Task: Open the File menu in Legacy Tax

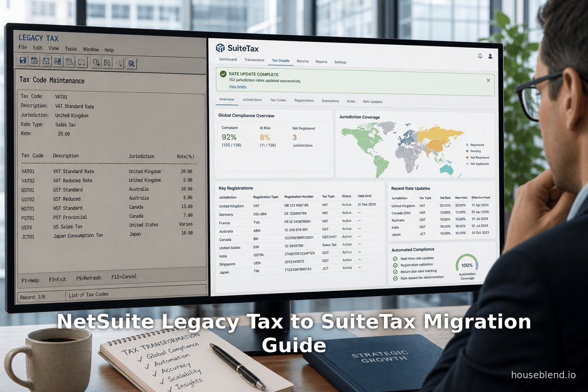Action: pyautogui.click(x=23, y=47)
